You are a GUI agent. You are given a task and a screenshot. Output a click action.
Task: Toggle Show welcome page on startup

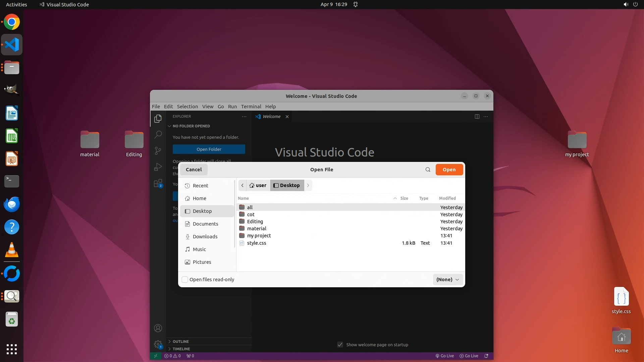[340, 345]
